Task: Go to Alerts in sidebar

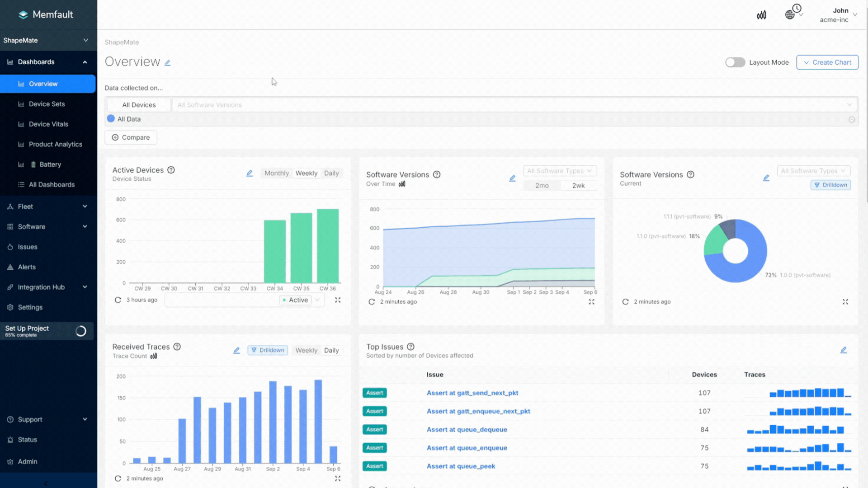Action: click(x=27, y=267)
